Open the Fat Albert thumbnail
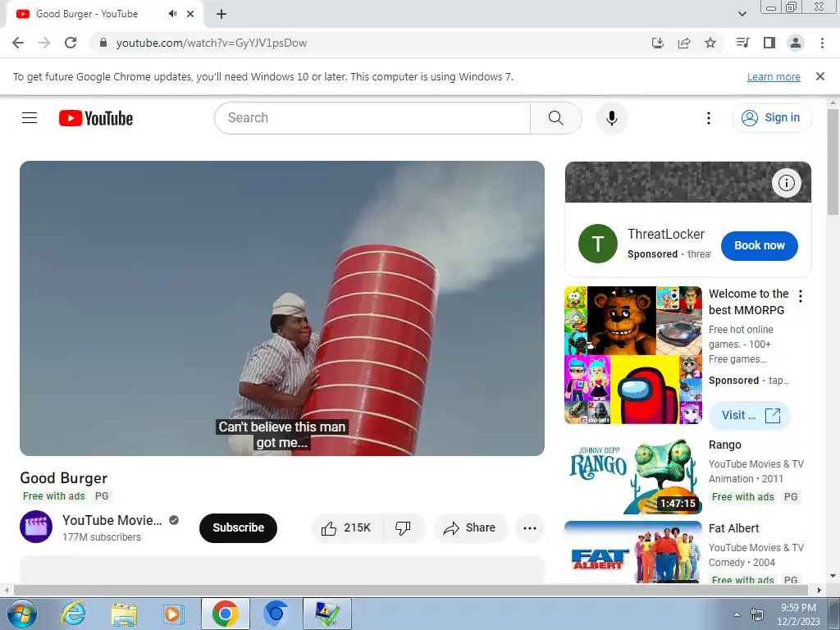840x630 pixels. tap(633, 552)
